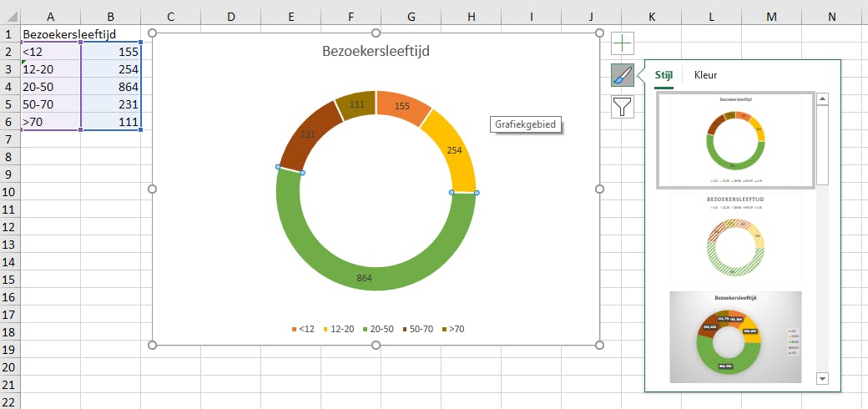Select the first donut chart style thumbnail
868x409 pixels.
(x=735, y=140)
